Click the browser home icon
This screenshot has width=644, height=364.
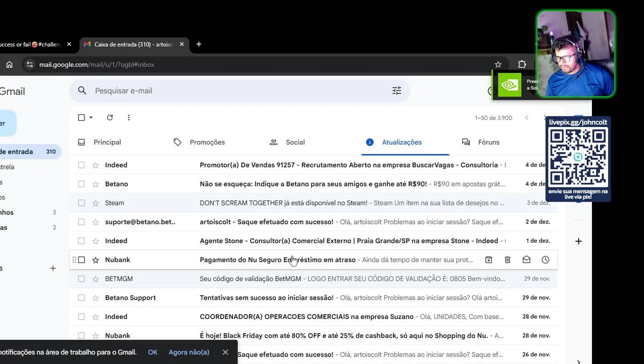[9, 64]
